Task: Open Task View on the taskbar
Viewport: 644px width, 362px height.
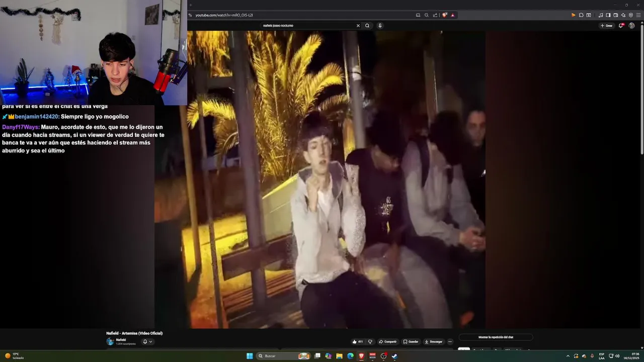Action: (317, 356)
